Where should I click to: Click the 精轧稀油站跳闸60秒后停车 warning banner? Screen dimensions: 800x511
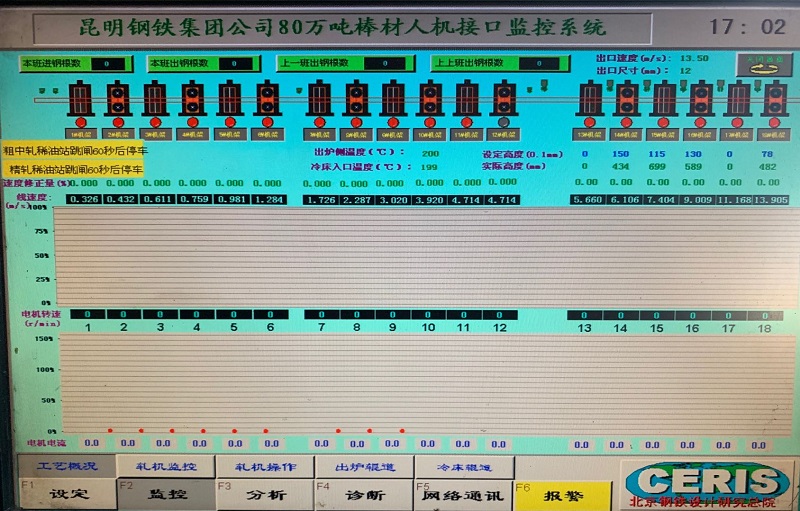pos(73,169)
